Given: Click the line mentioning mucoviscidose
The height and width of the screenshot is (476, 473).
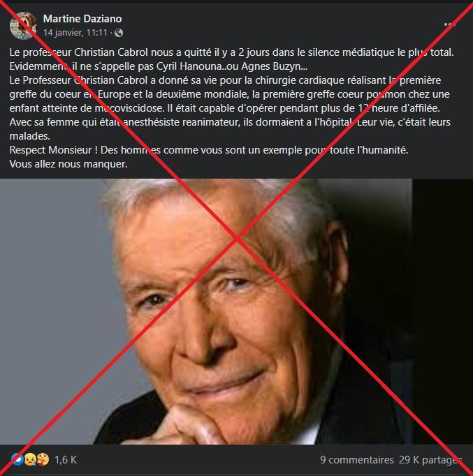Looking at the screenshot, I should [225, 108].
